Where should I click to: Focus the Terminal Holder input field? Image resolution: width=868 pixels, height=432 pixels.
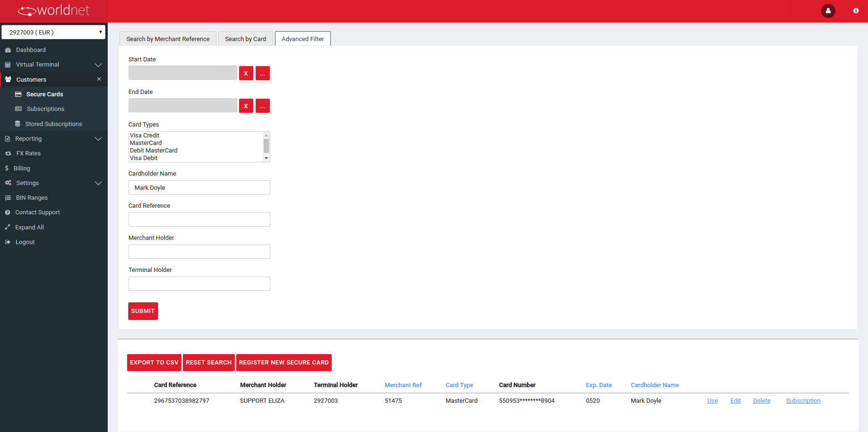point(199,284)
